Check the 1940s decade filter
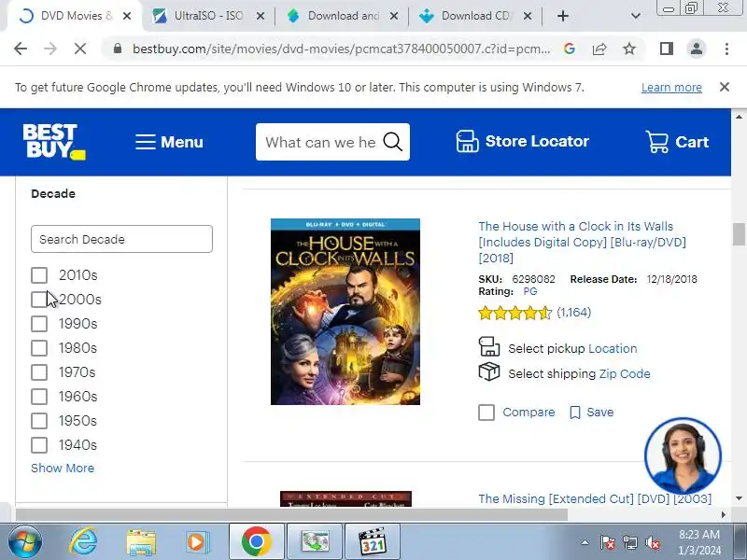The height and width of the screenshot is (560, 747). [x=39, y=445]
